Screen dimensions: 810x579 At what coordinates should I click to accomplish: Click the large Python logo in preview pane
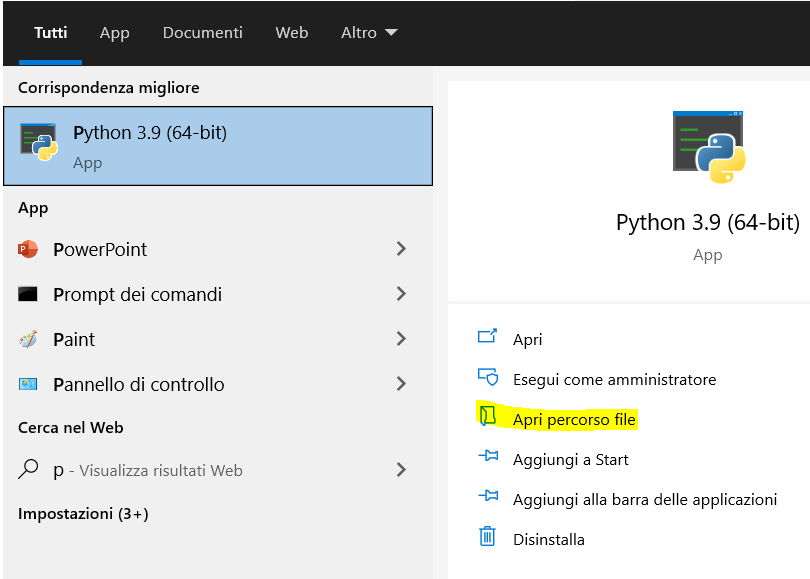[707, 146]
